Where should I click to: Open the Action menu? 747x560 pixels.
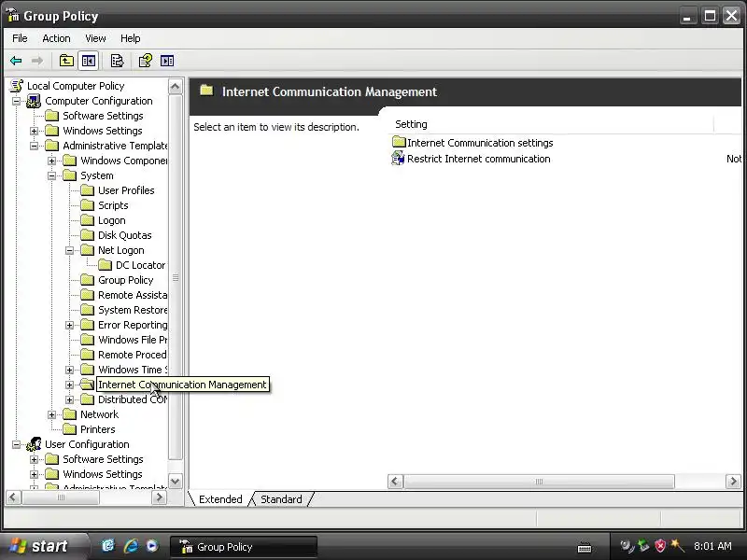coord(56,38)
